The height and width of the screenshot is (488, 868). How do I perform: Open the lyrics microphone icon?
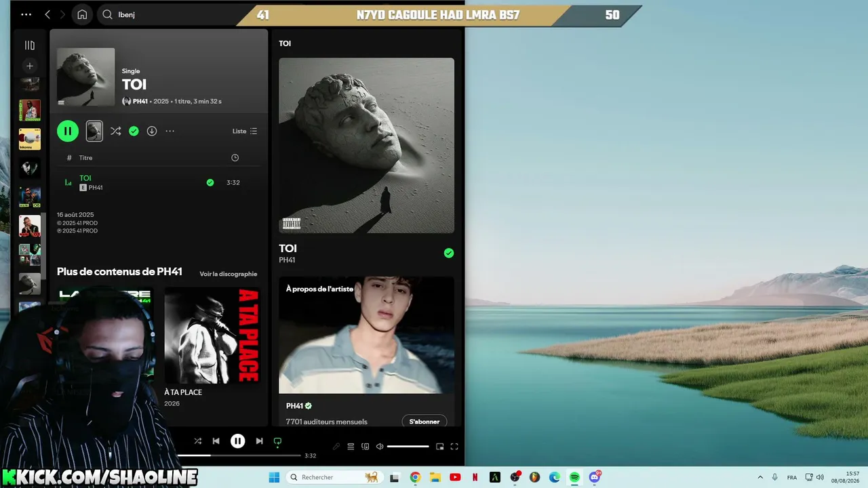tap(336, 447)
